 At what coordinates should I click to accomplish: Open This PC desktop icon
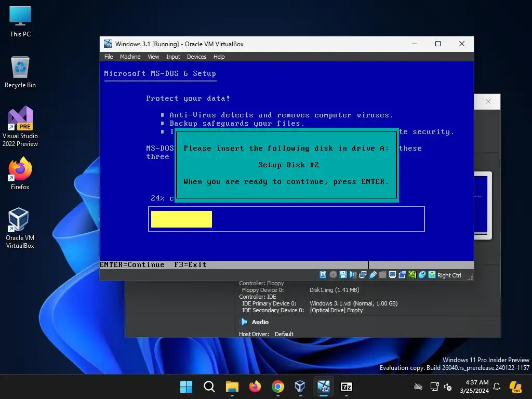tap(20, 21)
